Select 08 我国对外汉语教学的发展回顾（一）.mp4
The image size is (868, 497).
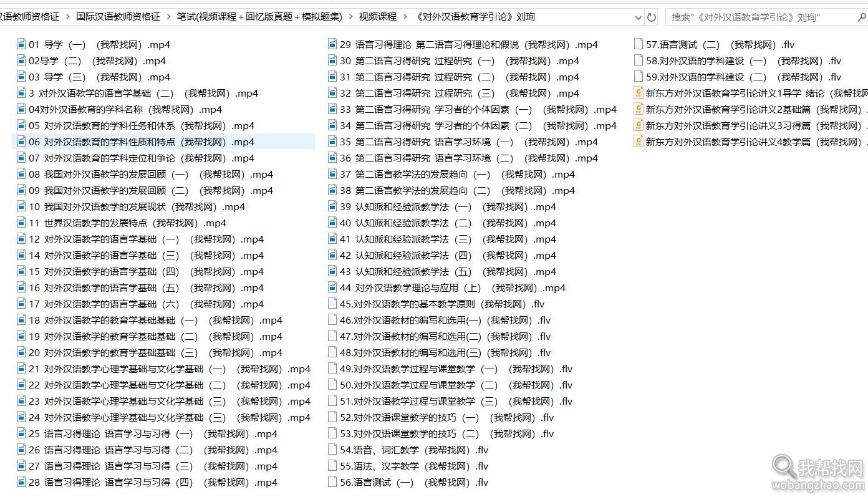(150, 174)
